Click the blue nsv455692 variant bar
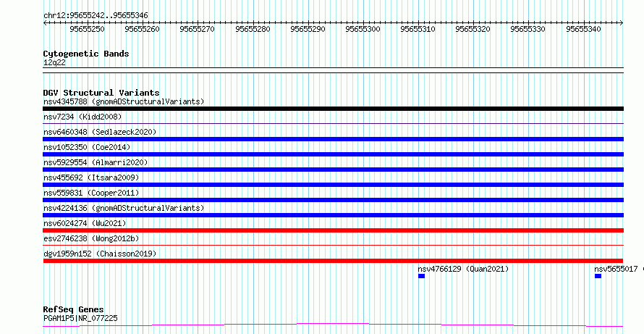The height and width of the screenshot is (334, 644). [333, 185]
